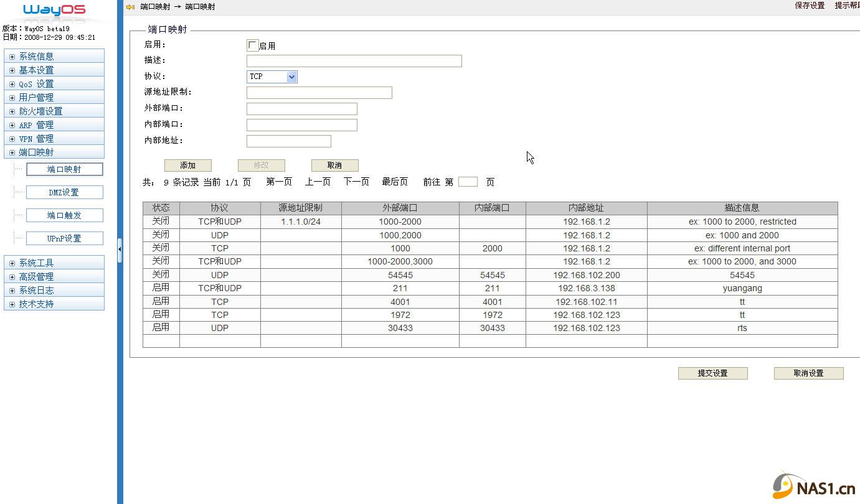
Task: Click the page number input box
Action: (468, 182)
